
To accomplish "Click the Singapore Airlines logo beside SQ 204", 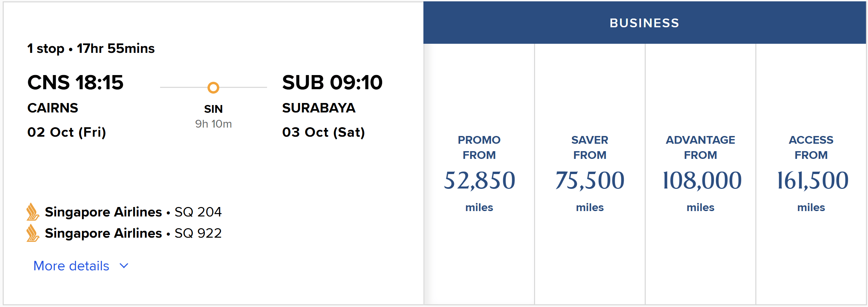I will (x=33, y=211).
